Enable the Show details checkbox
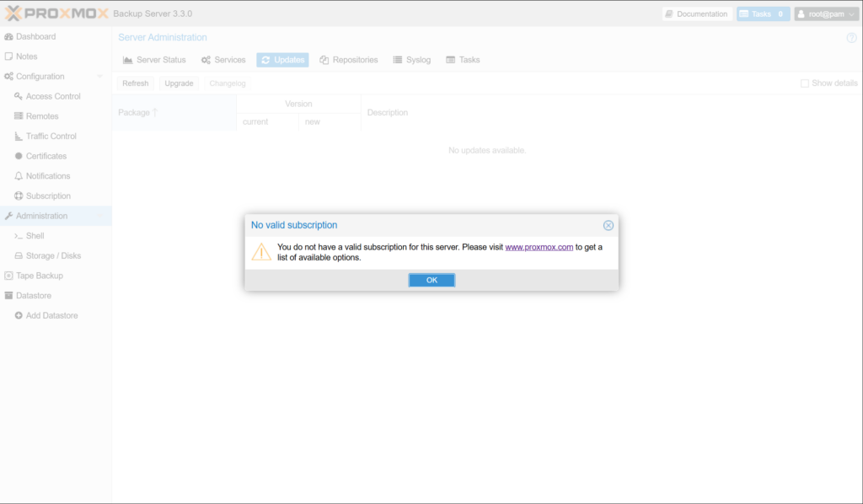863x504 pixels. pos(805,83)
